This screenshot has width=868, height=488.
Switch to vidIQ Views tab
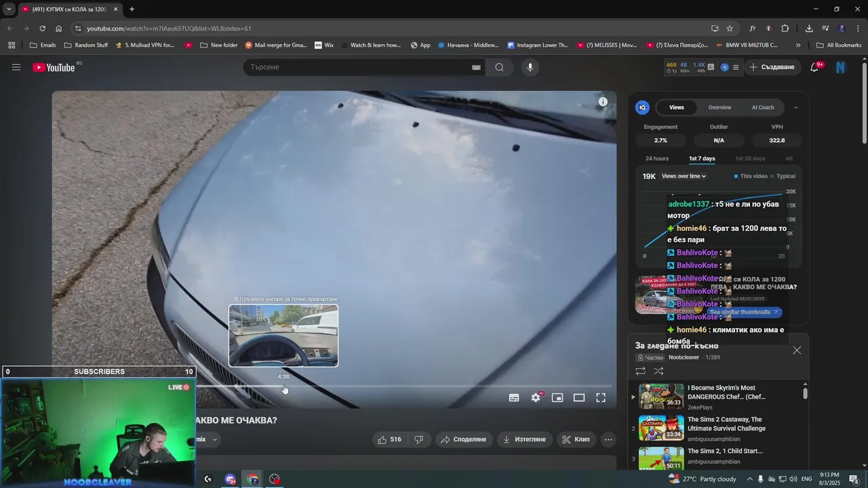tap(677, 107)
